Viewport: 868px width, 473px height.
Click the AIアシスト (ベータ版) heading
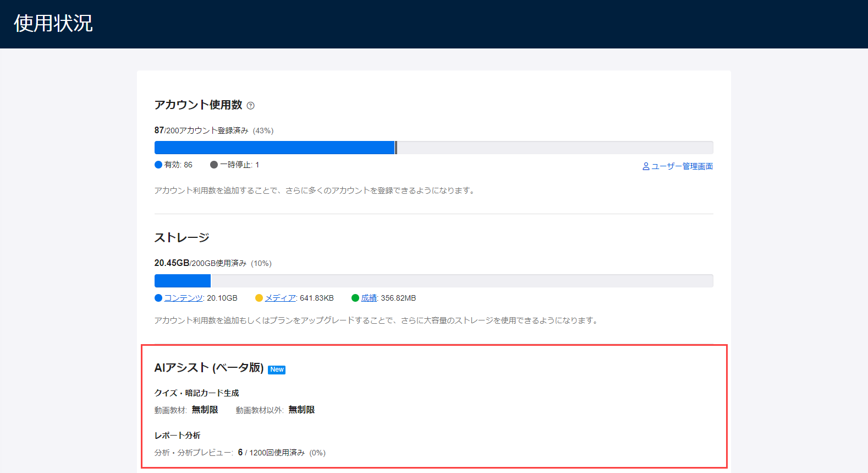(209, 368)
